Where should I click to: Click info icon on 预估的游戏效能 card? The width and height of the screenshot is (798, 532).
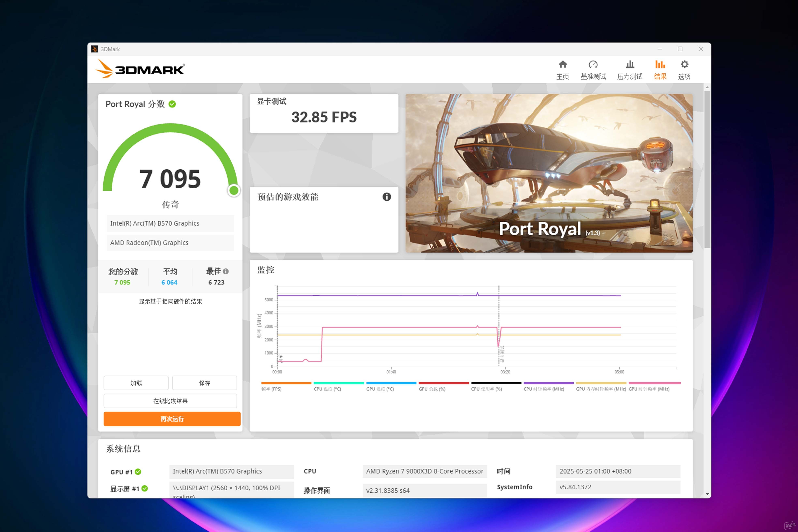(386, 197)
